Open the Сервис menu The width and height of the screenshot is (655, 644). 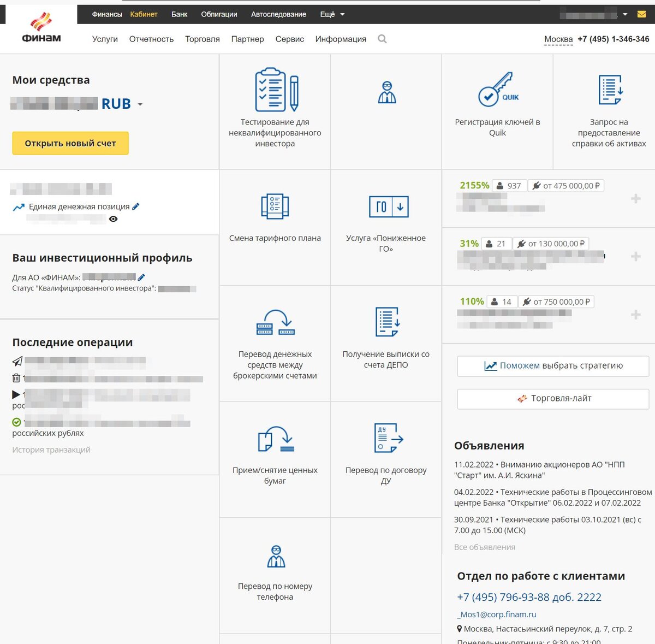(x=290, y=39)
